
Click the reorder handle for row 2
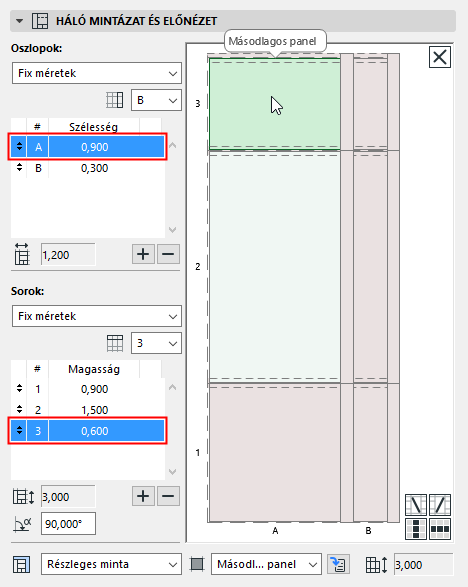click(x=19, y=410)
